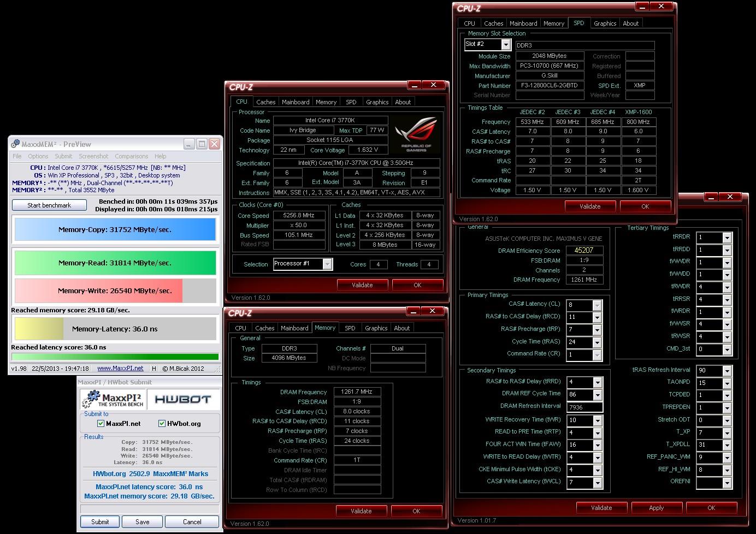Click the Memory-Read result bar
The height and width of the screenshot is (534, 756).
pyautogui.click(x=115, y=263)
